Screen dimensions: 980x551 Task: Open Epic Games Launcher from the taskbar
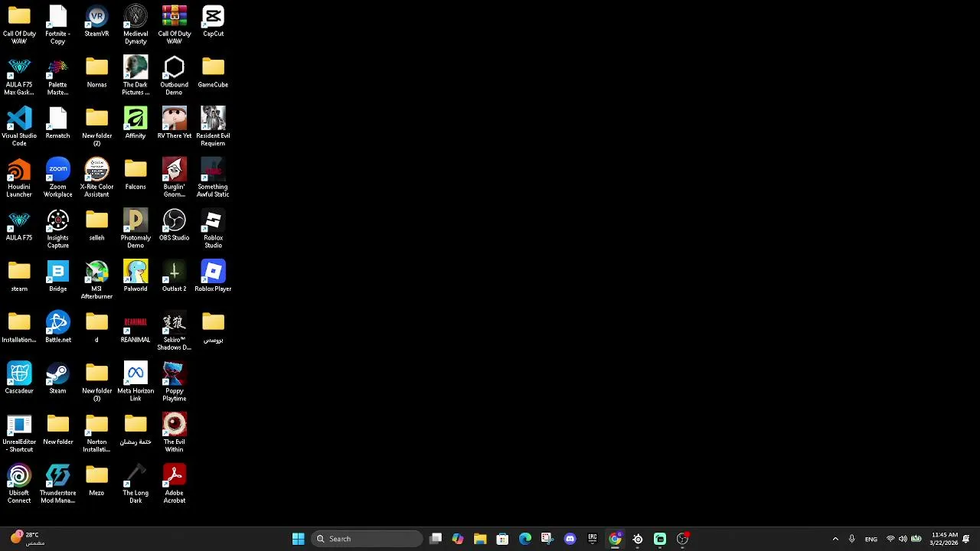593,539
